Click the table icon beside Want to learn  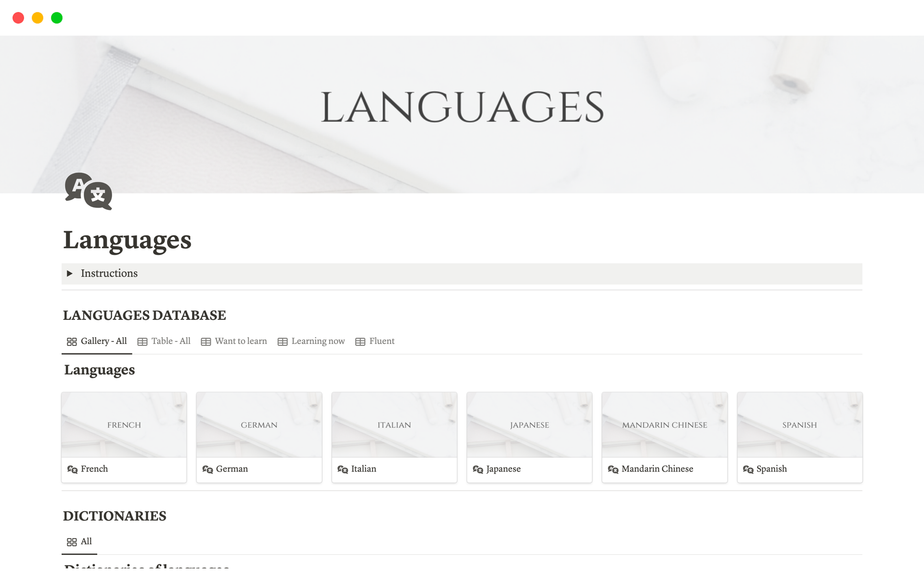(x=206, y=341)
